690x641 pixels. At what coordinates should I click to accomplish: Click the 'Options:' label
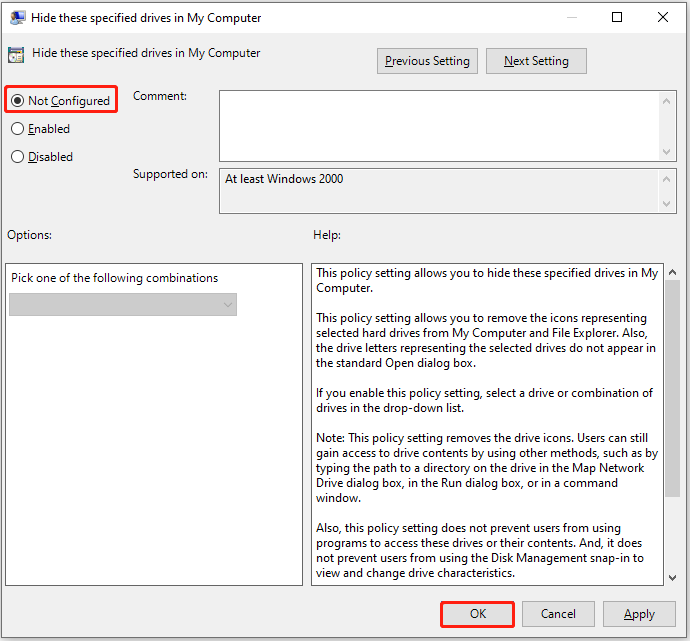point(29,235)
